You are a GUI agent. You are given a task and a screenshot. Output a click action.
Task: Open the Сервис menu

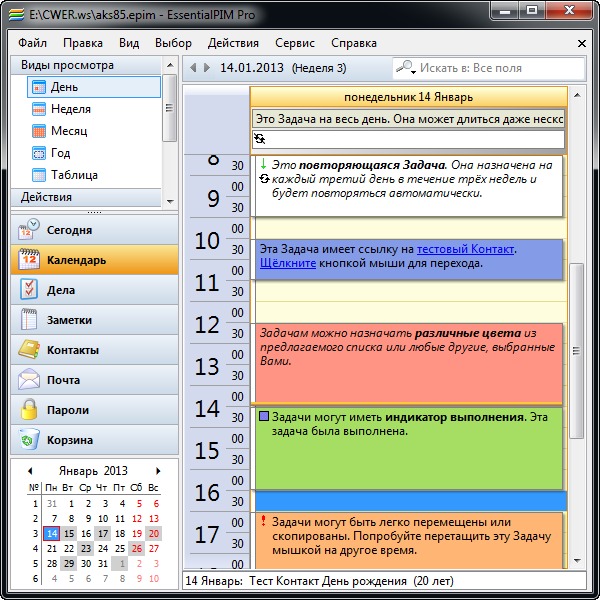[294, 43]
